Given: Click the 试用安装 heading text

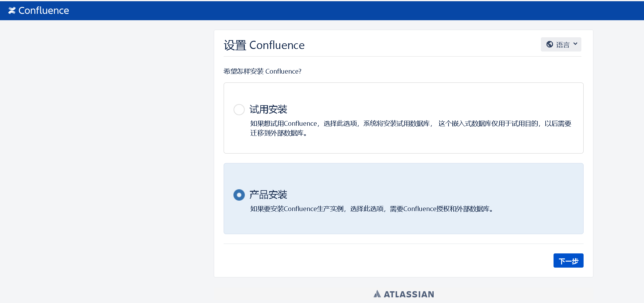Looking at the screenshot, I should coord(268,109).
